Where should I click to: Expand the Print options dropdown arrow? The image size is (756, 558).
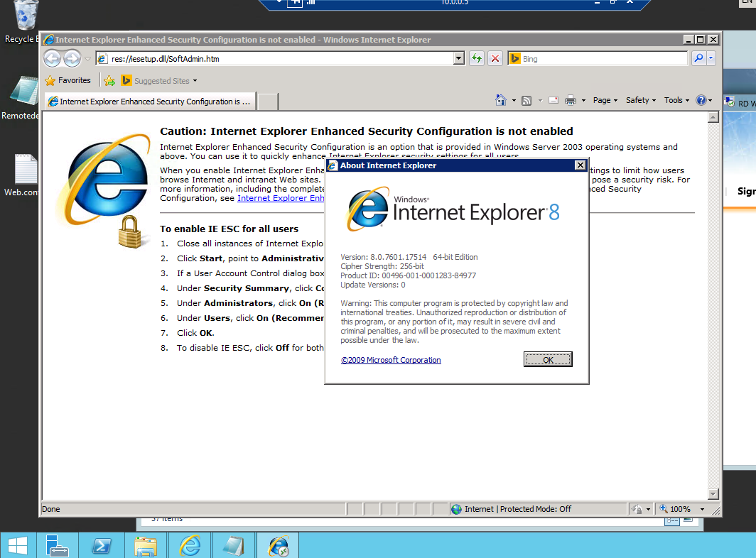[583, 101]
